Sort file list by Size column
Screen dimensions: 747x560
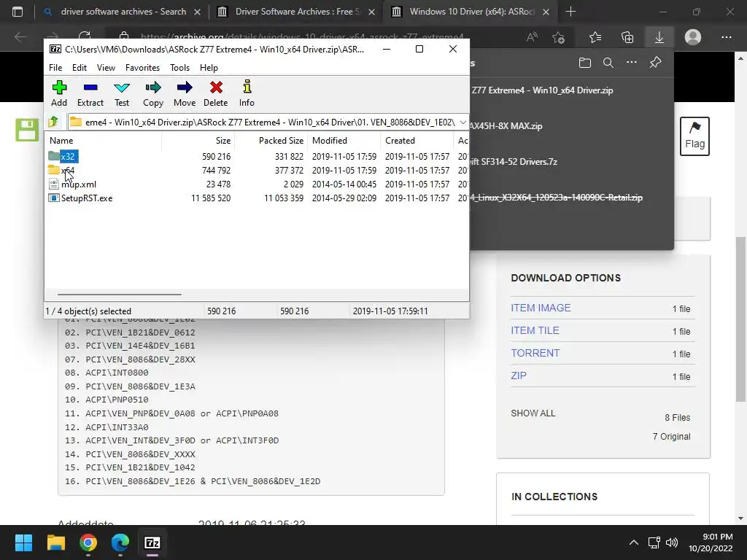198,141
